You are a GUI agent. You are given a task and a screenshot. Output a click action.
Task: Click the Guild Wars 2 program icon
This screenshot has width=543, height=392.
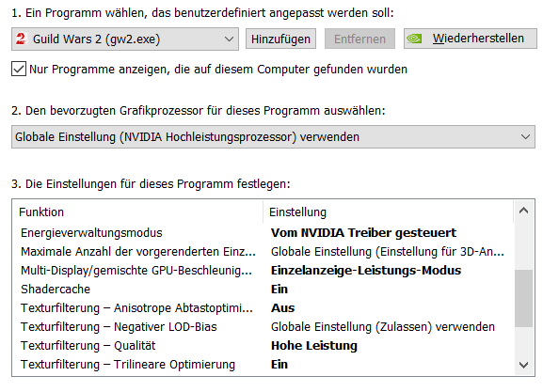21,39
